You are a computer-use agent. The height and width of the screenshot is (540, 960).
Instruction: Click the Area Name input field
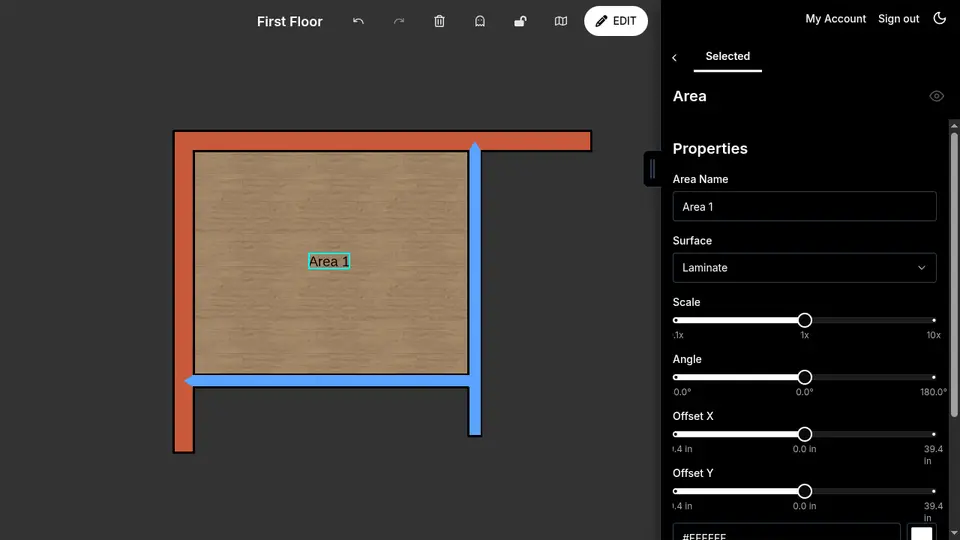coord(804,206)
